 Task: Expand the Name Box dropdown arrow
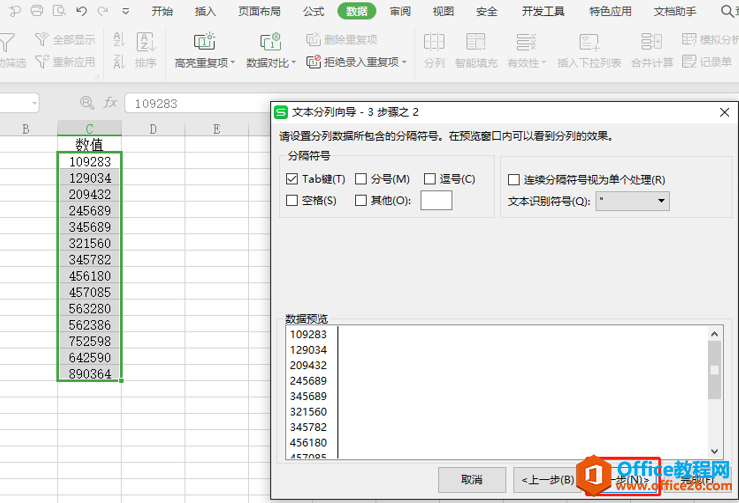pyautogui.click(x=34, y=103)
